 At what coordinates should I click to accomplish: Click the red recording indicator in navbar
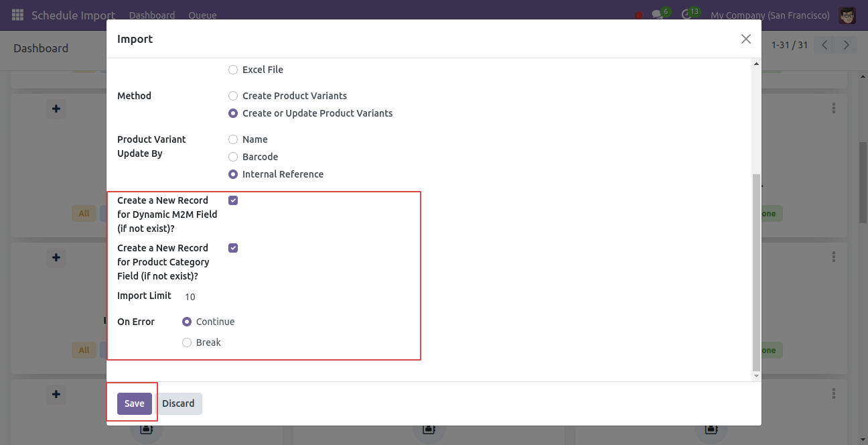[x=640, y=15]
